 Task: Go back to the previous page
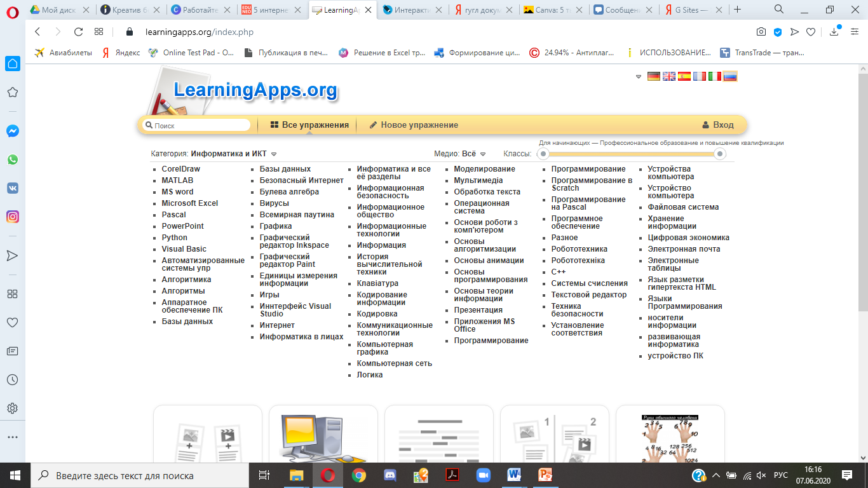pyautogui.click(x=37, y=32)
